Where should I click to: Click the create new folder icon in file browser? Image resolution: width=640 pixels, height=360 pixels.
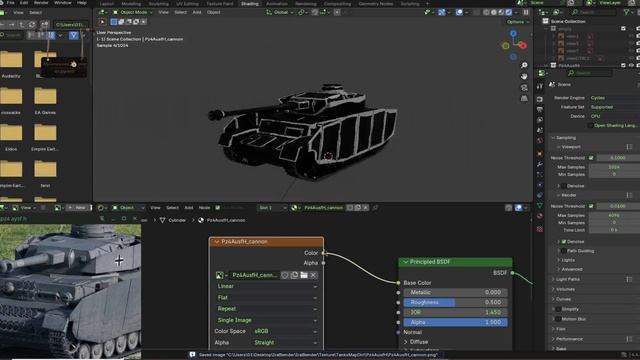coord(44,25)
